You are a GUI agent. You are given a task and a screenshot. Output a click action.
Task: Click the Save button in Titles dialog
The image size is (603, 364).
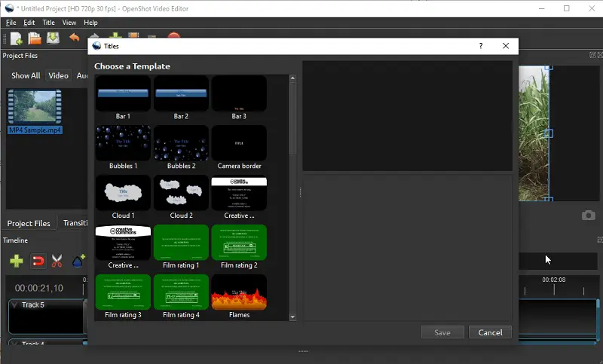[x=442, y=332]
